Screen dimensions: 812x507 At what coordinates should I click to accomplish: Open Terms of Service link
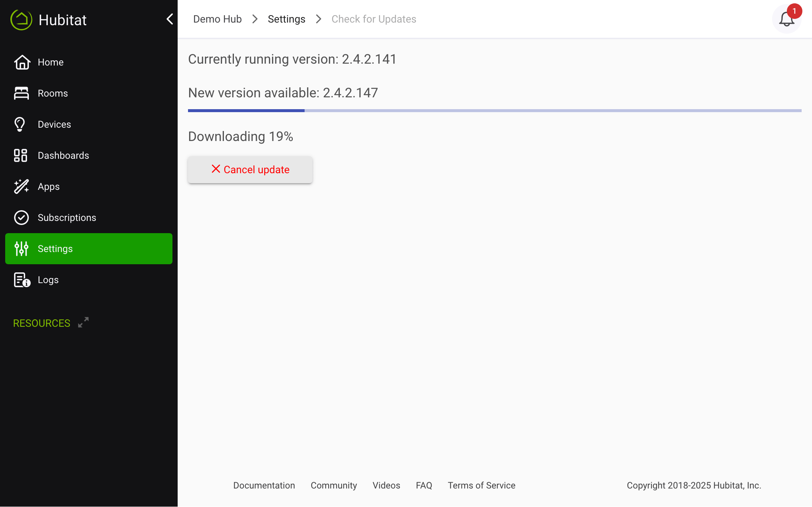coord(482,485)
